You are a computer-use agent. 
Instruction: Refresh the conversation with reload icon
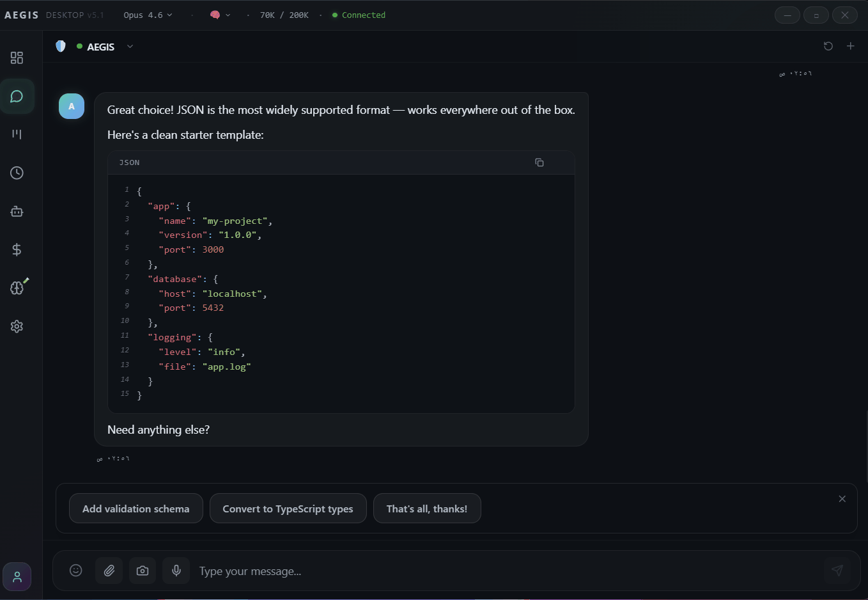(828, 46)
